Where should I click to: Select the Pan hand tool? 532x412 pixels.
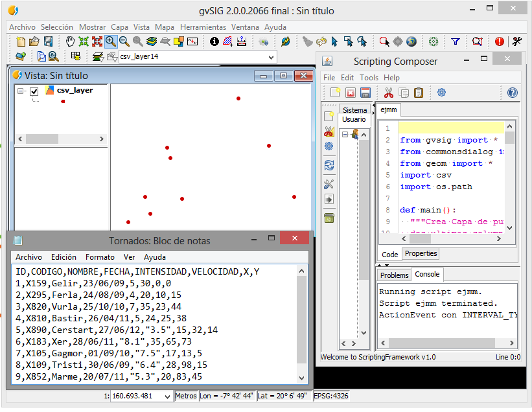point(70,41)
